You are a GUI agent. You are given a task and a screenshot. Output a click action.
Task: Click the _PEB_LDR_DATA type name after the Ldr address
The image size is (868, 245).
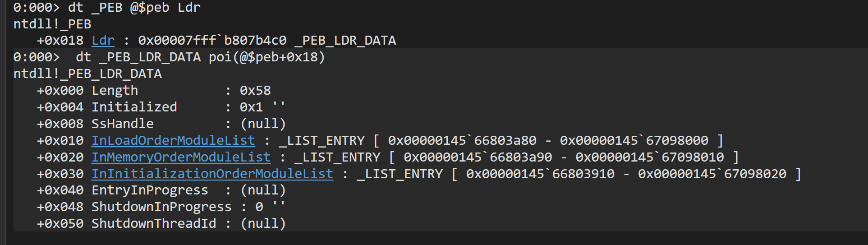345,41
